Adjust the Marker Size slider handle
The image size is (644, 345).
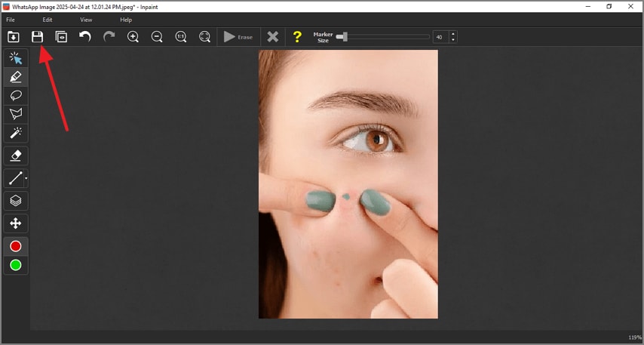tap(345, 37)
